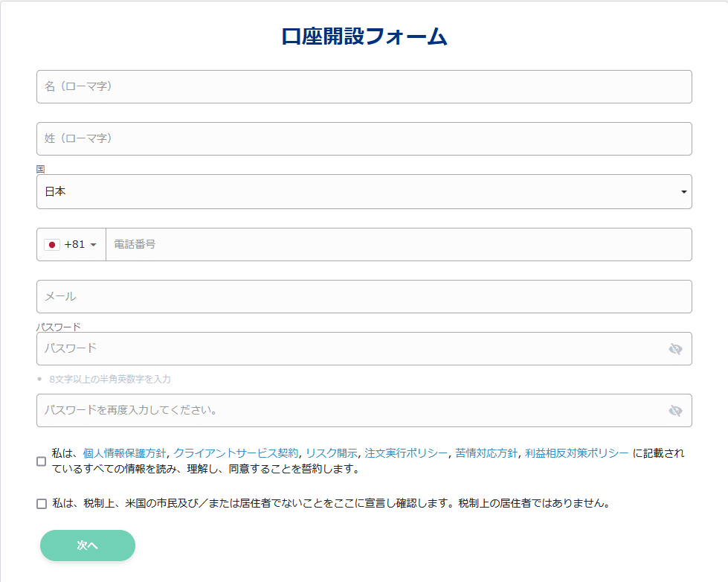The image size is (728, 582).
Task: Toggle password visibility eye icon in password field
Action: point(675,348)
